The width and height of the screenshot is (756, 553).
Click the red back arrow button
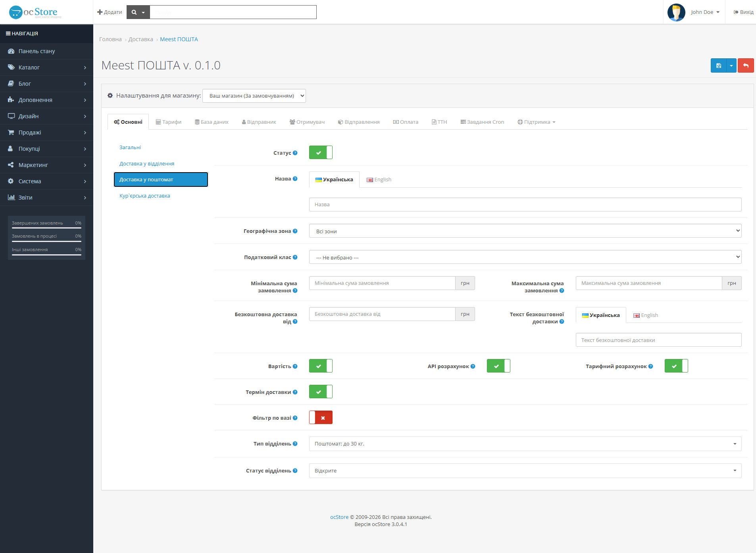pos(746,65)
